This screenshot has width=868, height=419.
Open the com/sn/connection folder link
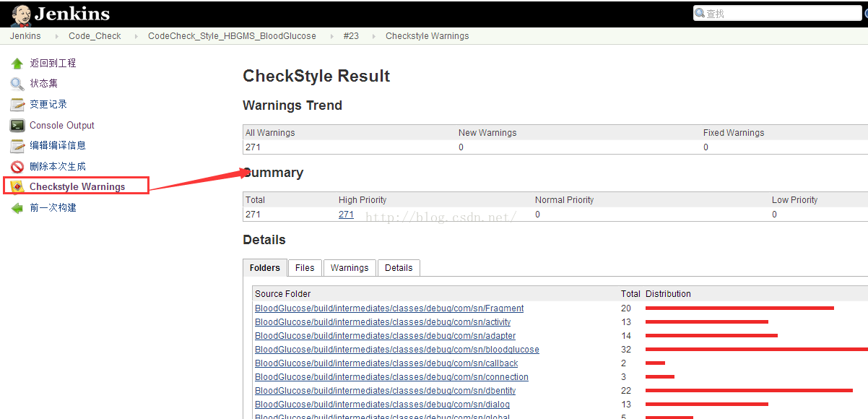(x=391, y=377)
